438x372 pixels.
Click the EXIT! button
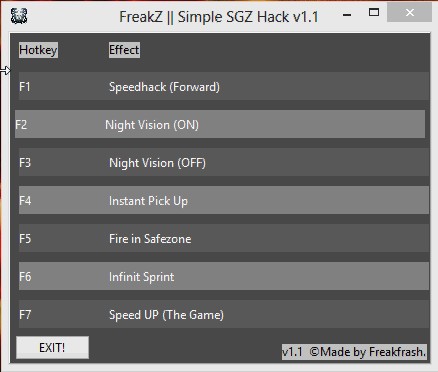click(52, 348)
